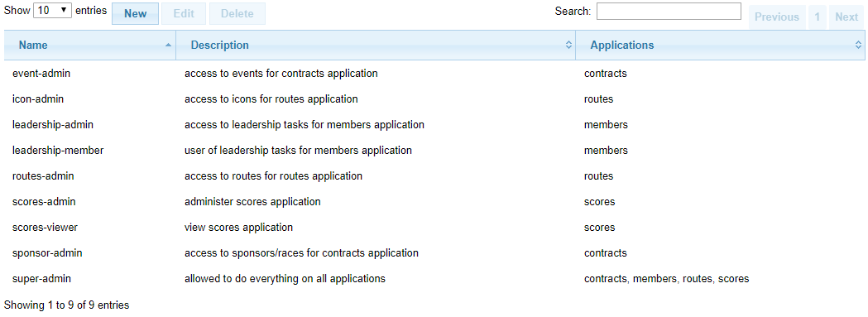Click 'contracts' in the event-admin row

tap(606, 73)
